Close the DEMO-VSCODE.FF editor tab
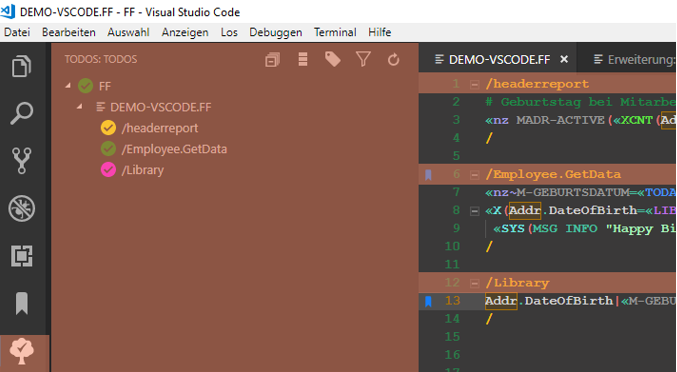The height and width of the screenshot is (372, 677). click(564, 60)
